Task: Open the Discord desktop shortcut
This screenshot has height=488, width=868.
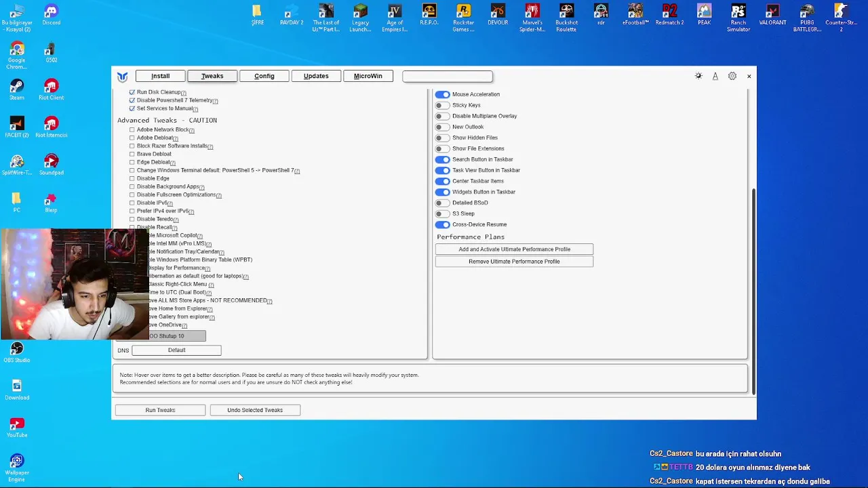Action: [x=51, y=15]
